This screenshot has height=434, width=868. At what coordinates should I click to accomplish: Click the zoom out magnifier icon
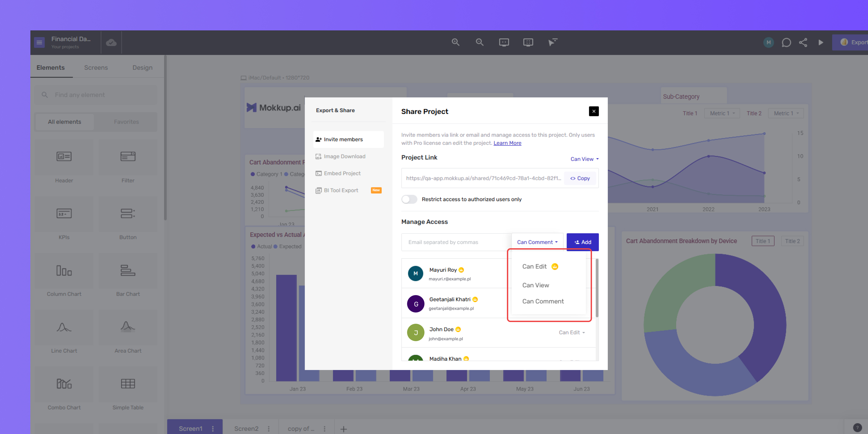click(480, 42)
